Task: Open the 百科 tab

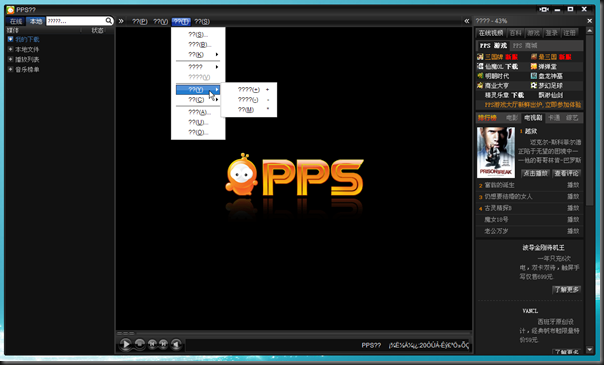Action: (515, 33)
